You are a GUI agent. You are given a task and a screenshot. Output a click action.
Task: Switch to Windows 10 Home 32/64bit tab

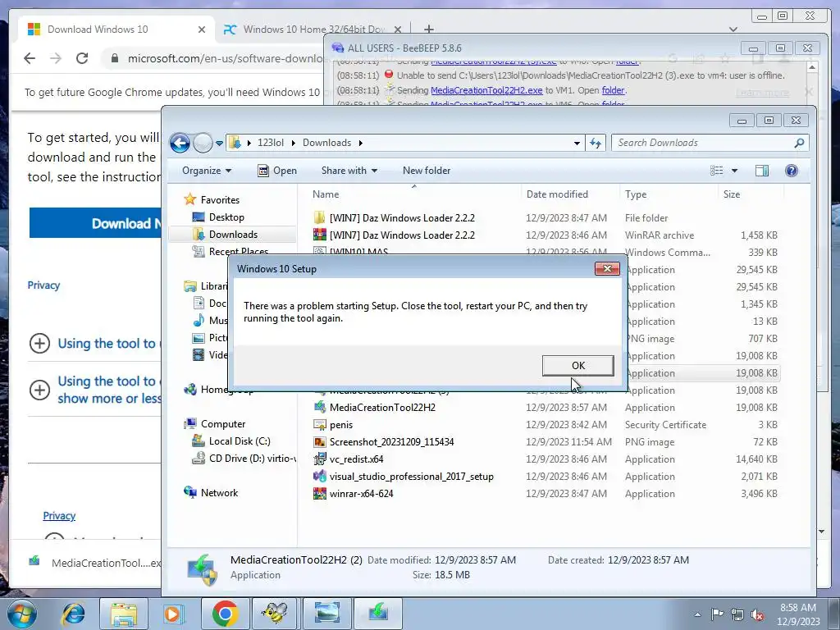click(314, 30)
